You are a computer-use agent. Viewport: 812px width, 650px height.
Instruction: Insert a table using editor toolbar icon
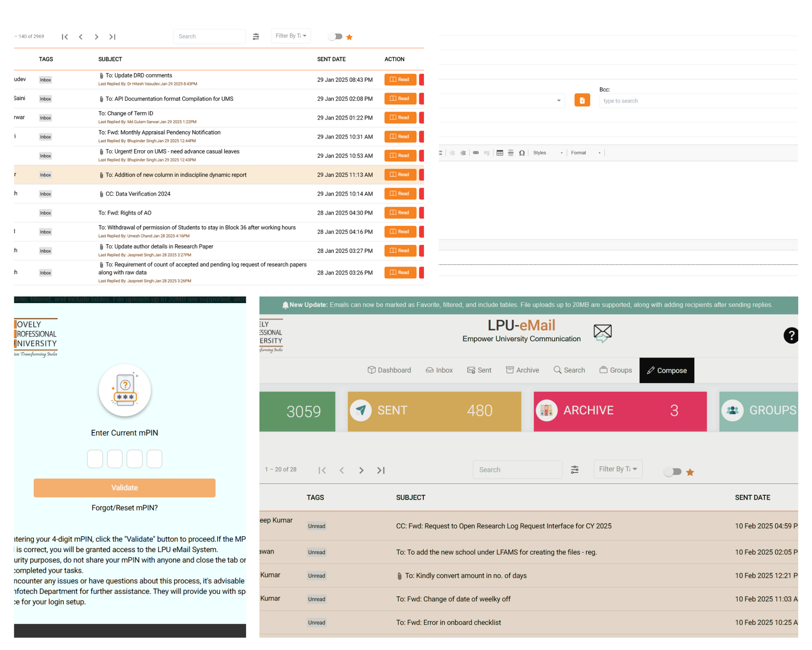(500, 153)
